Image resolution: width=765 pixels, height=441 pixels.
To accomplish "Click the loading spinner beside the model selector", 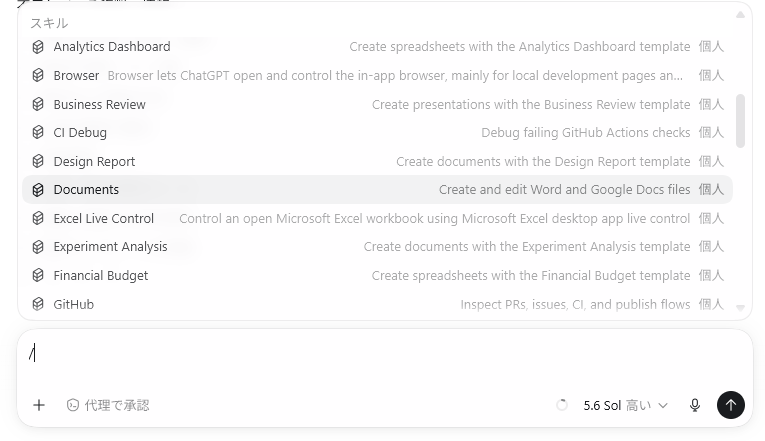I will click(x=562, y=405).
